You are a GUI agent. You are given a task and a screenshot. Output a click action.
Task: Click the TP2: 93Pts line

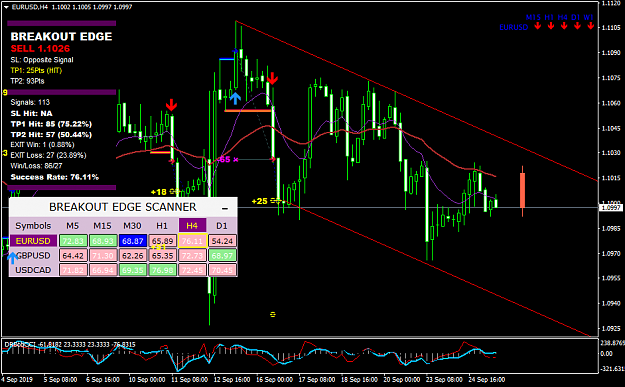(28, 81)
